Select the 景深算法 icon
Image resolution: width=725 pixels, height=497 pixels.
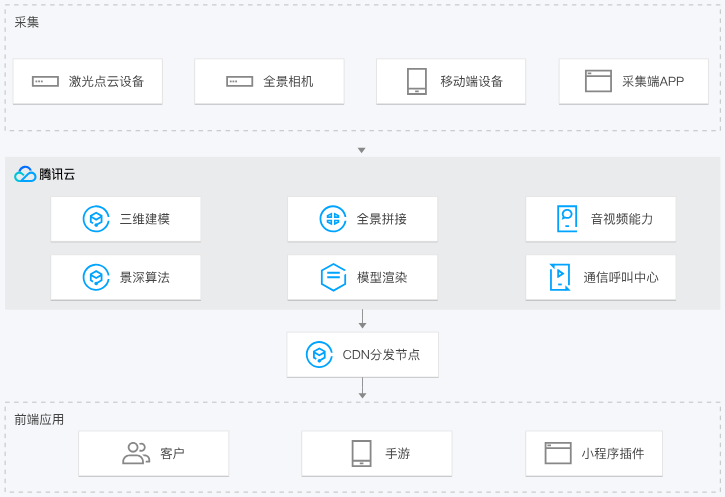[95, 277]
